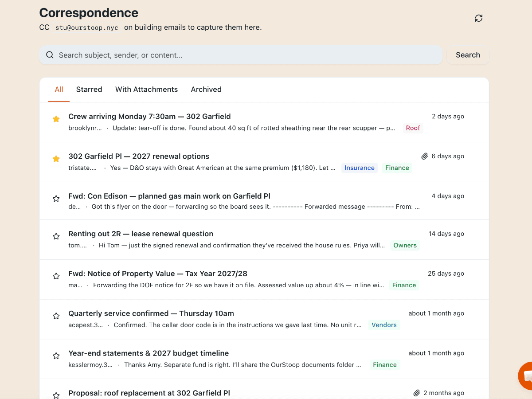The width and height of the screenshot is (532, 399).
Task: Star the Con Edison gas main email
Action: [56, 199]
